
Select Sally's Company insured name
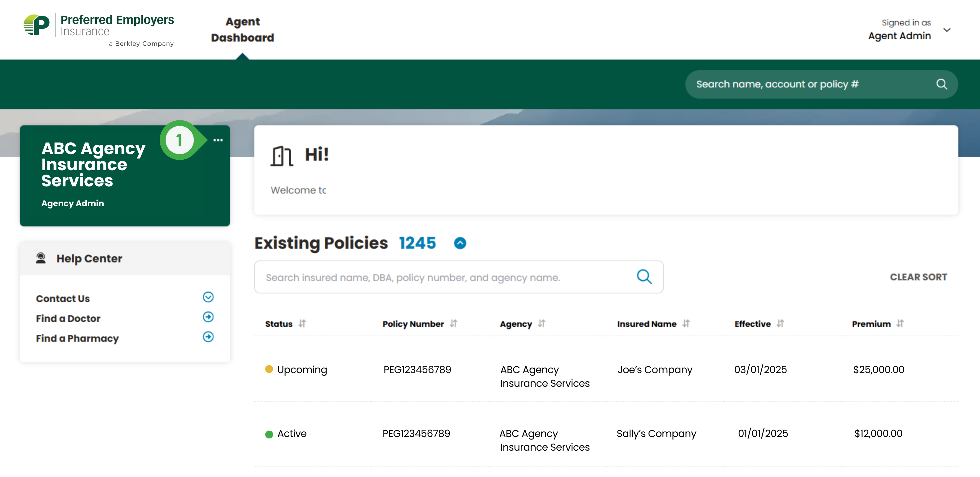pos(656,434)
